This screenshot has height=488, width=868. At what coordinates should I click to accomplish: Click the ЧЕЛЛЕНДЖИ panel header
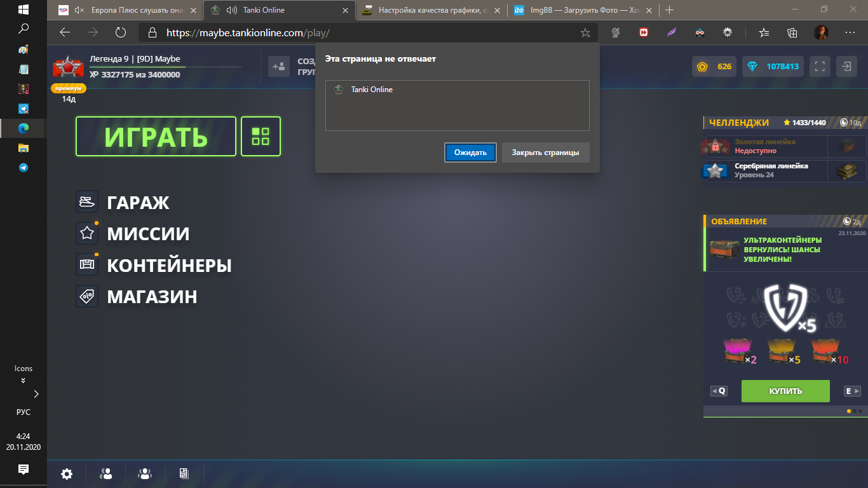point(784,123)
